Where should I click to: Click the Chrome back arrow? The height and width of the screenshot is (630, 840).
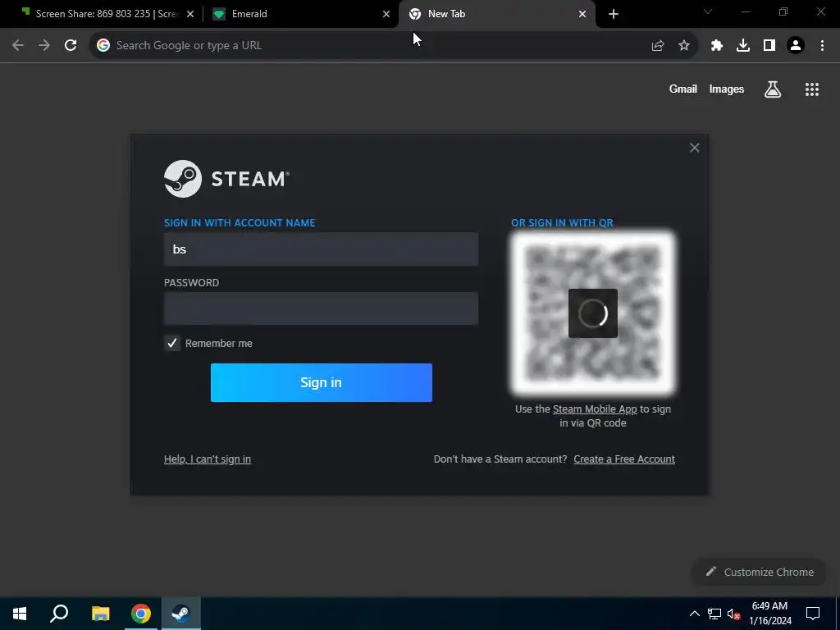click(18, 46)
